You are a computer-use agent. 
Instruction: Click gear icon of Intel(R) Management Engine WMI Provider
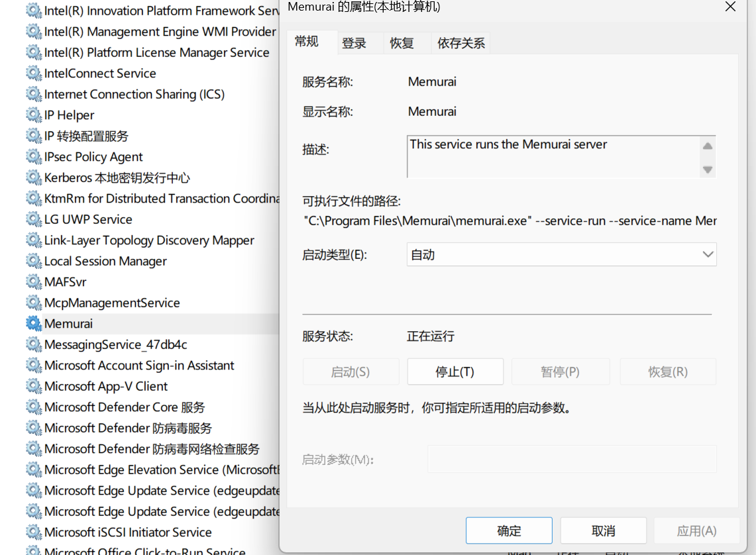tap(34, 31)
